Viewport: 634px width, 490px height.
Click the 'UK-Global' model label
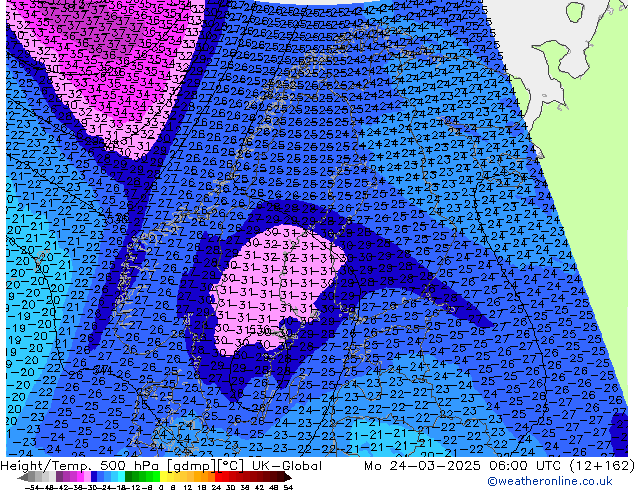click(287, 466)
